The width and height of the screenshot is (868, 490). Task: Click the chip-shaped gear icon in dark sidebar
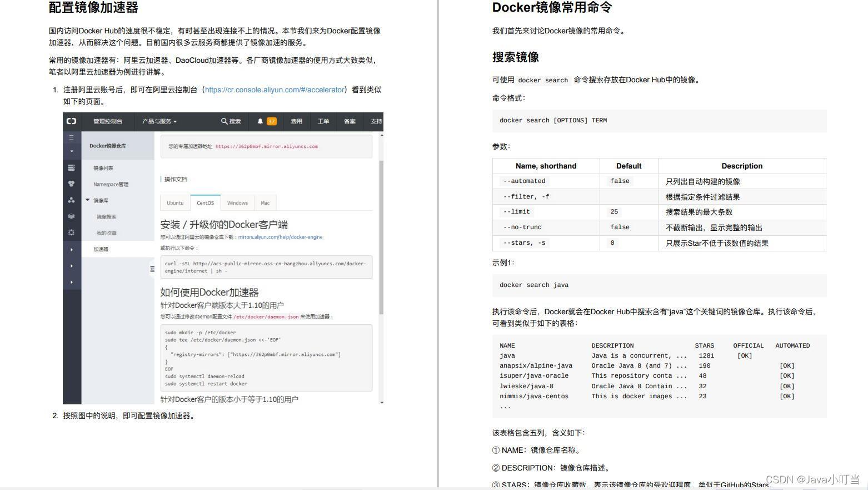pyautogui.click(x=71, y=232)
